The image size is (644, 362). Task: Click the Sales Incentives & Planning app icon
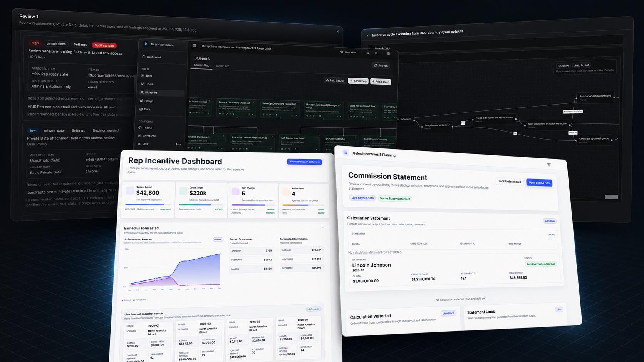(x=346, y=153)
